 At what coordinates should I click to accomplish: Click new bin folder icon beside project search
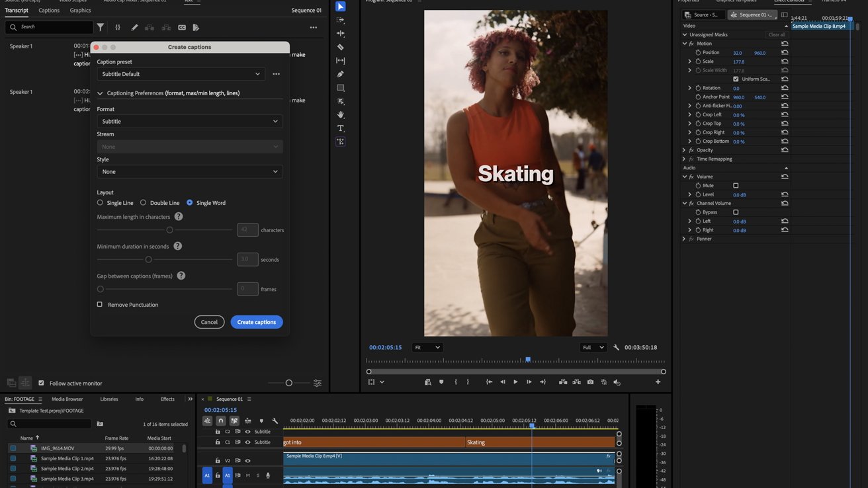100,424
